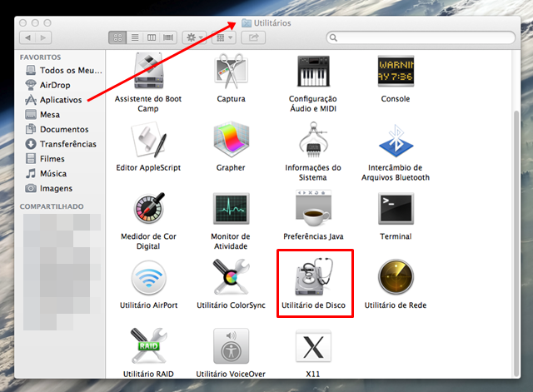This screenshot has width=533, height=392.
Task: Select Preferências Java coffee cup icon
Action: (x=313, y=208)
